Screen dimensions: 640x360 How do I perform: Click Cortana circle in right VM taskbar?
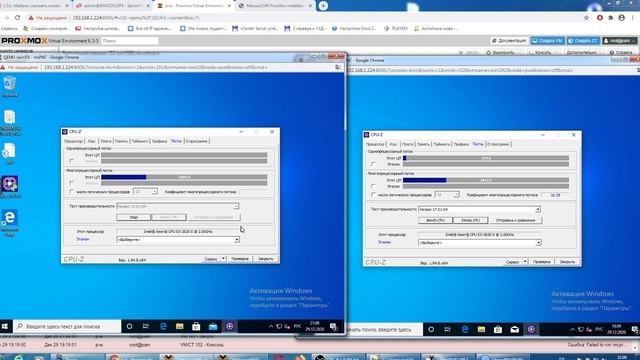click(x=431, y=329)
